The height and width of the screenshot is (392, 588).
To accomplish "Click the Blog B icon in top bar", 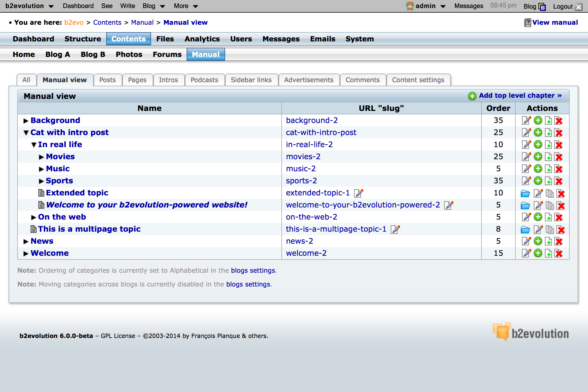I will 542,7.
